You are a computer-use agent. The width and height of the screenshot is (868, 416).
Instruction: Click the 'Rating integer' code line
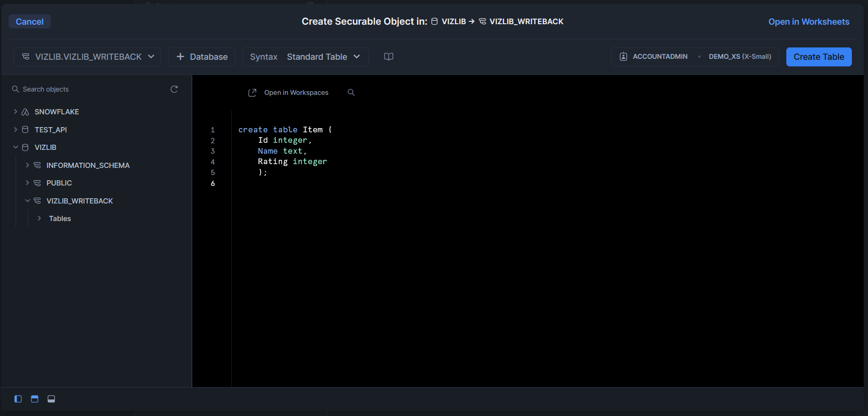292,162
